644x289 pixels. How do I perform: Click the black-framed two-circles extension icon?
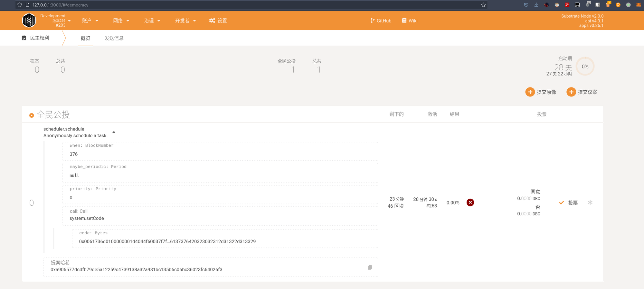click(577, 5)
